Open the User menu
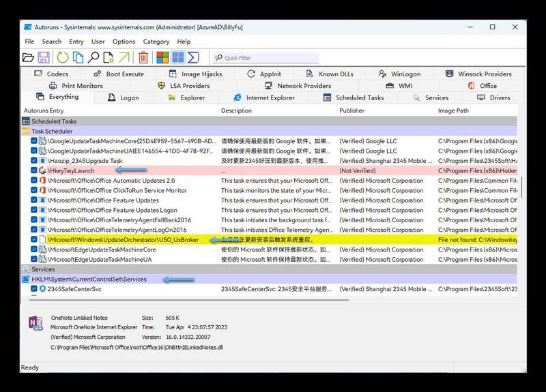The height and width of the screenshot is (392, 546). pos(98,42)
